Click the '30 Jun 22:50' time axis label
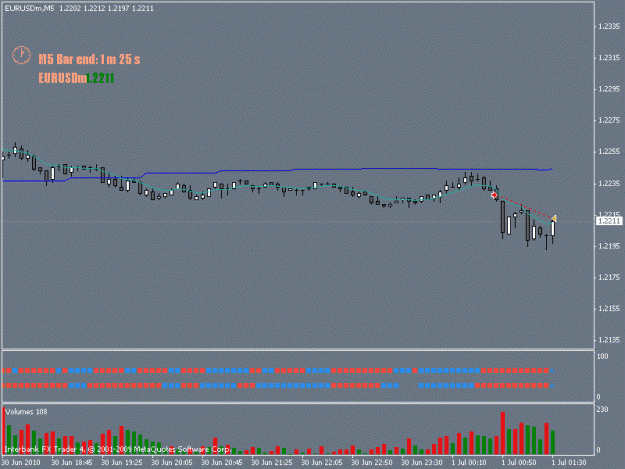625x469 pixels. pyautogui.click(x=372, y=462)
